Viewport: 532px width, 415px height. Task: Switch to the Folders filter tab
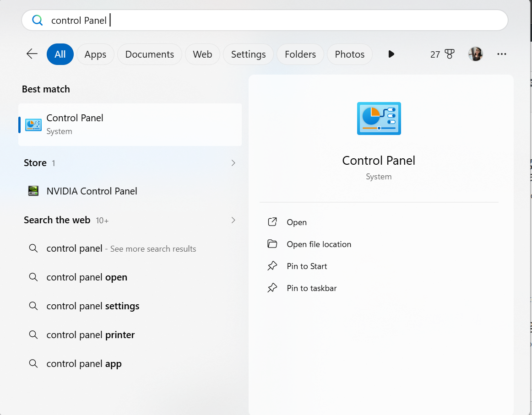tap(300, 54)
